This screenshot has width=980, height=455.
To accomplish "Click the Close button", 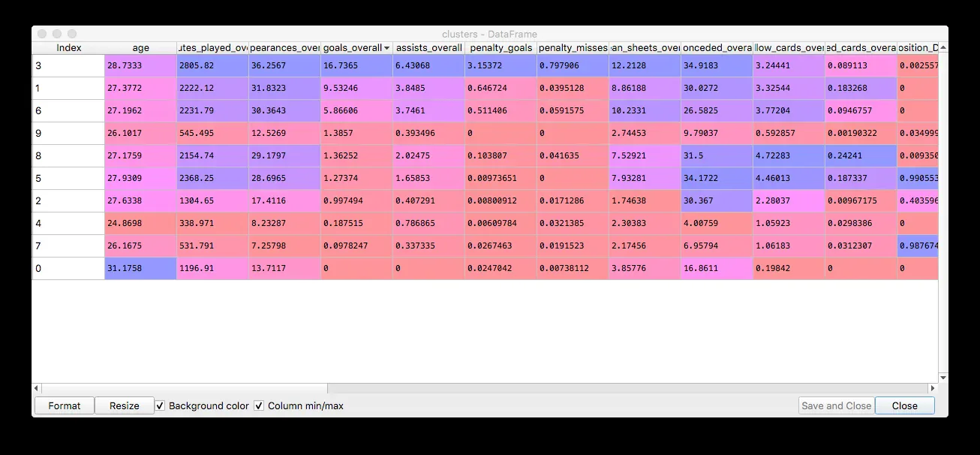I will coord(904,405).
